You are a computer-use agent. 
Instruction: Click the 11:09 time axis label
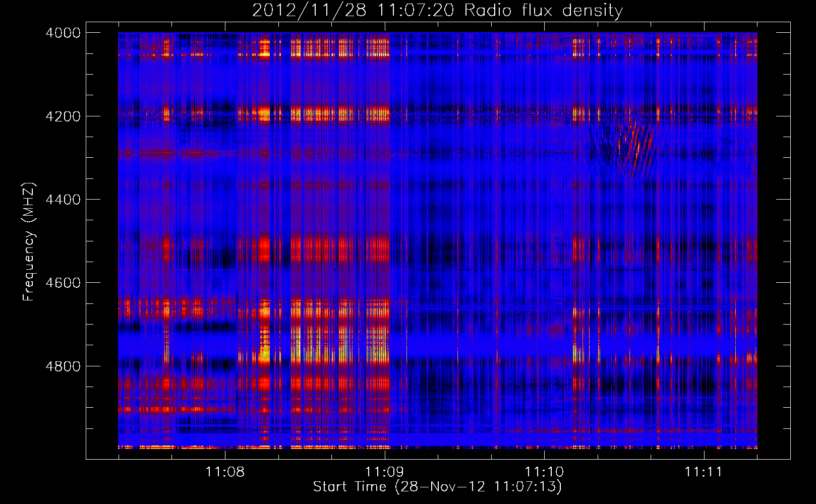click(x=385, y=472)
